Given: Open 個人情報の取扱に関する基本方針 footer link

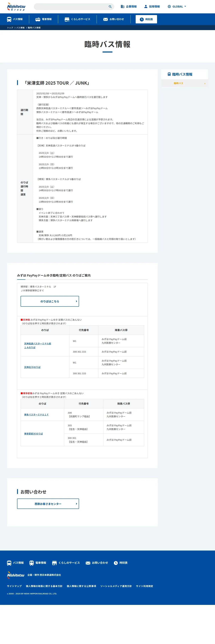Looking at the screenshot, I should click(44, 586).
